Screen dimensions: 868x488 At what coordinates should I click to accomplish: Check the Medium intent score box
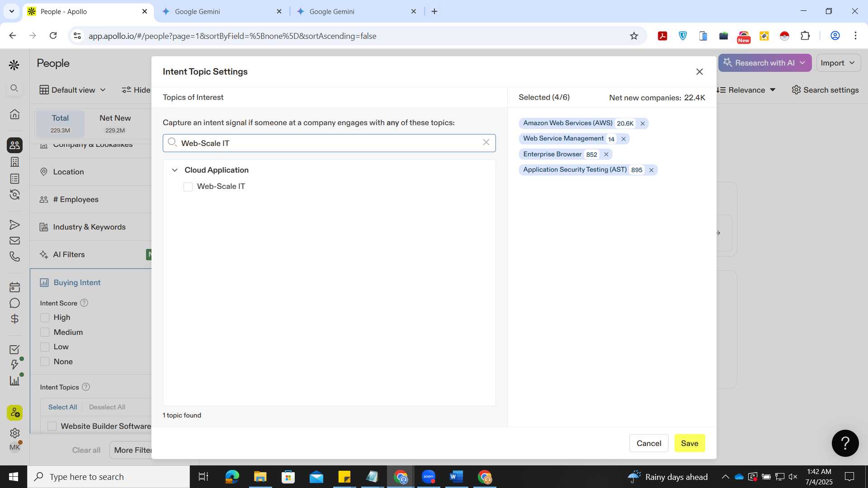coord(45,332)
